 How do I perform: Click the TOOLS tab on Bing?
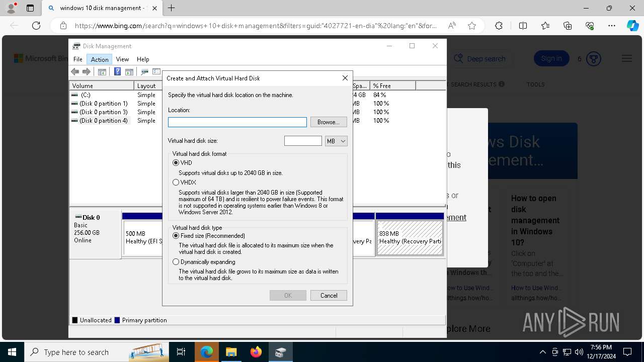pos(535,84)
